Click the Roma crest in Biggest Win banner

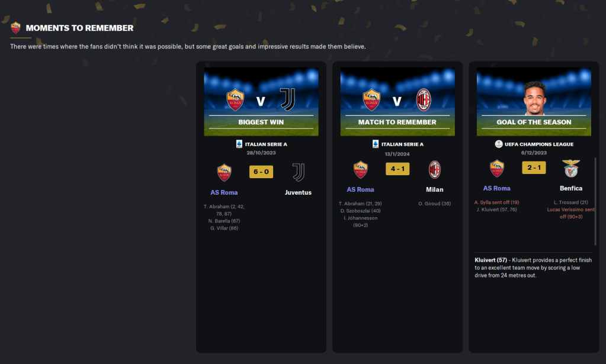point(235,100)
